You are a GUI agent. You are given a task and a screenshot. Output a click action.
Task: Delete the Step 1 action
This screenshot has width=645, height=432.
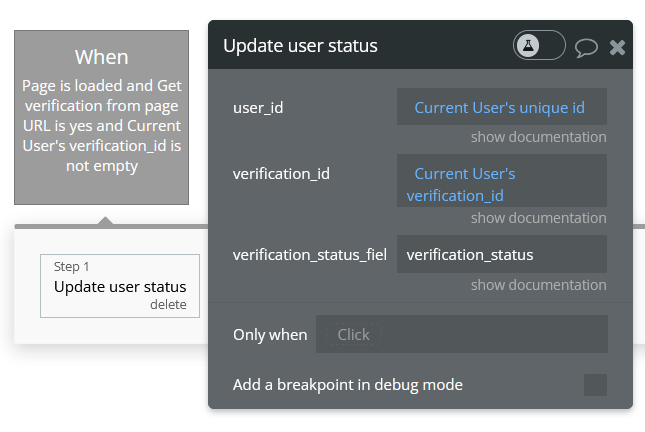pos(168,304)
